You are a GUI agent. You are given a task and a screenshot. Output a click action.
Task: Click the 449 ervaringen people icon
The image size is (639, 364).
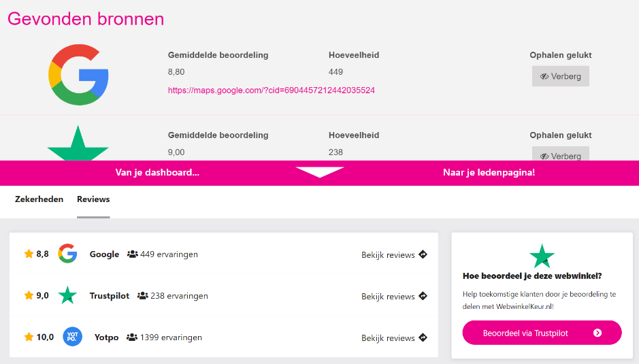(x=132, y=254)
